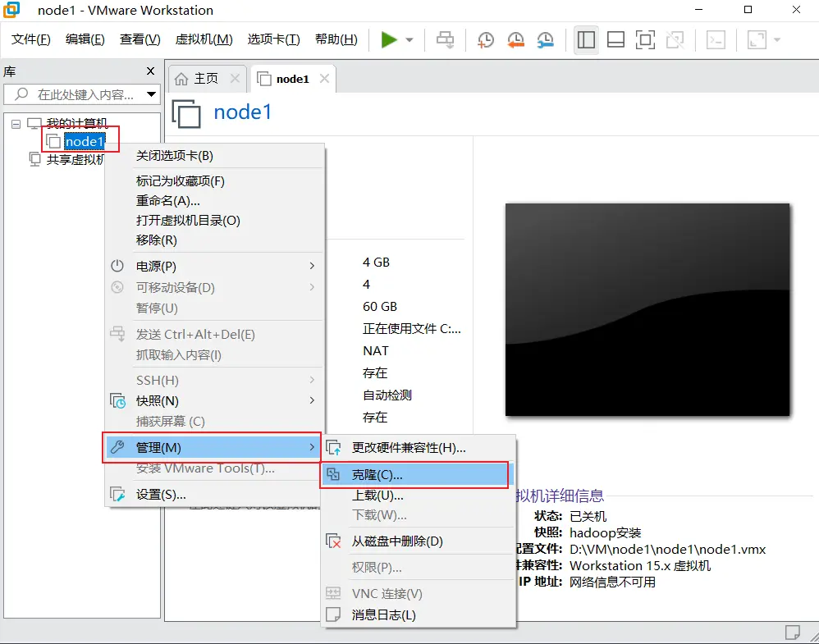Click the 正在使用文件 C:... CD/DVD value
The height and width of the screenshot is (644, 819).
click(412, 328)
